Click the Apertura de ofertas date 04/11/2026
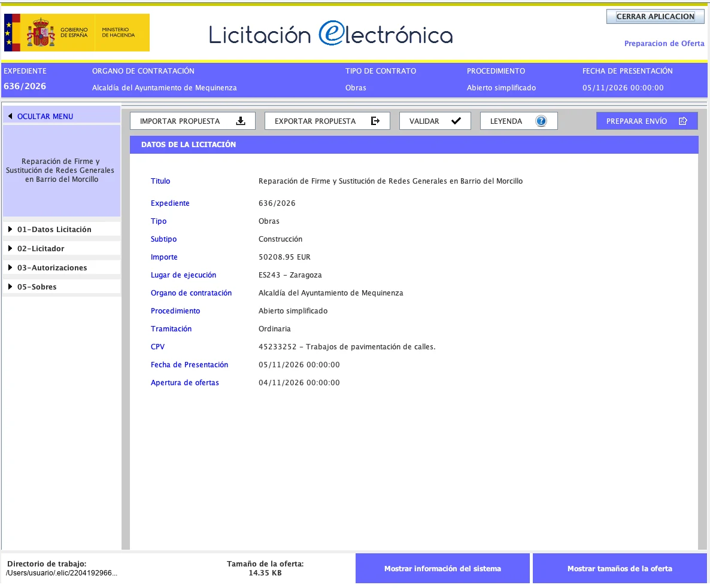 (299, 383)
